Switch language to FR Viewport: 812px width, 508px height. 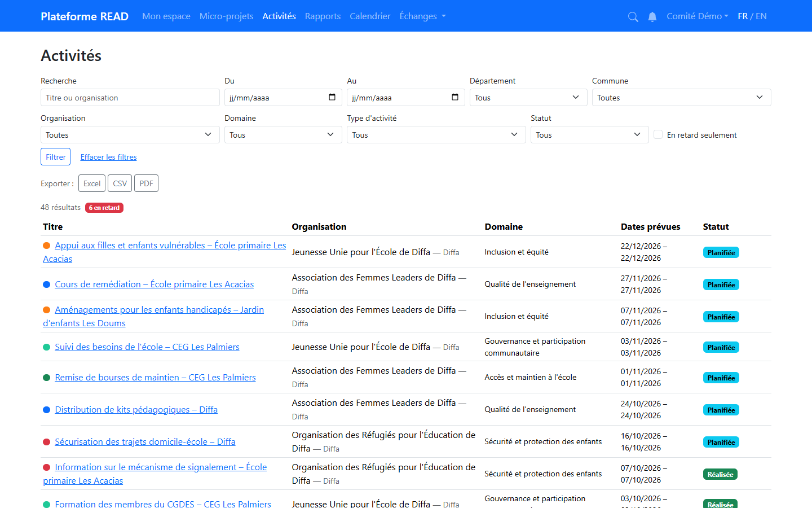coord(743,16)
